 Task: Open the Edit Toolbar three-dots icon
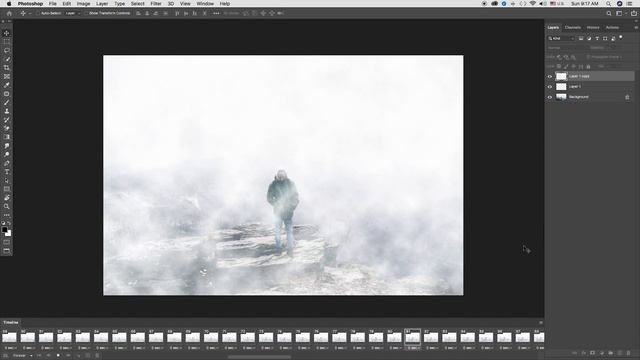tap(7, 215)
